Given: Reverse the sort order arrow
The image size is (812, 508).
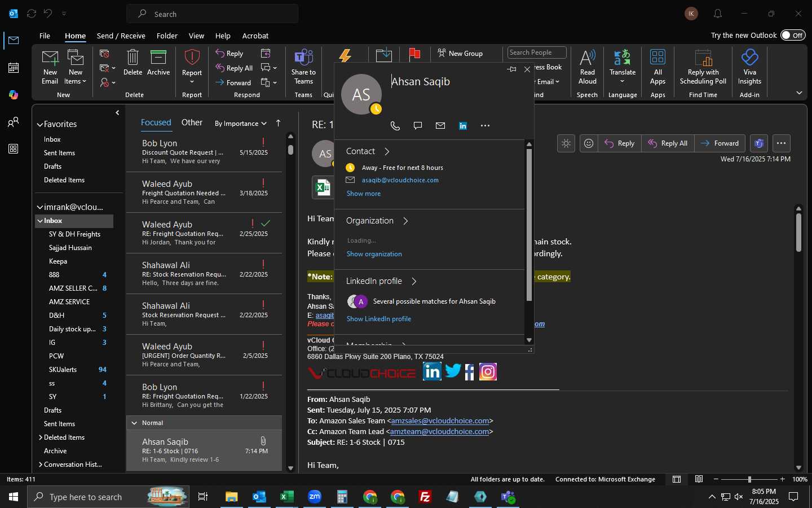Looking at the screenshot, I should click(x=278, y=123).
